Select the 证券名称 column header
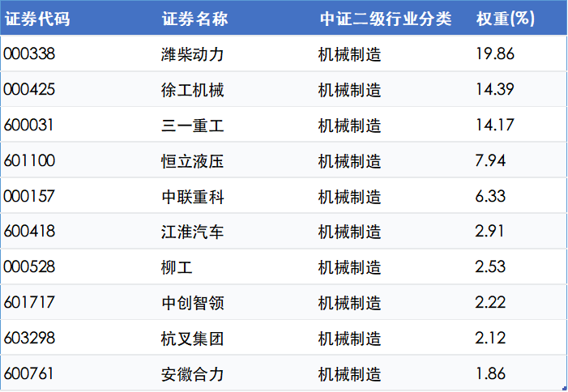The height and width of the screenshot is (392, 568). [x=195, y=19]
